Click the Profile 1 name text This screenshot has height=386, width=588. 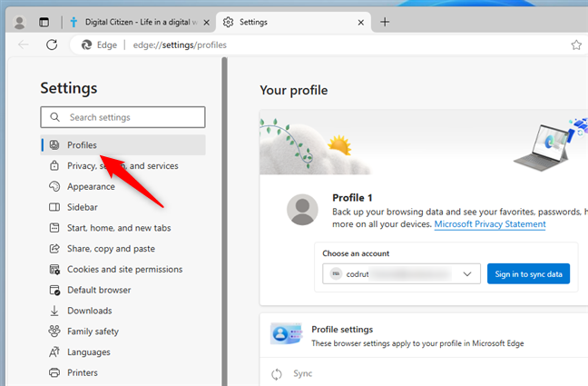352,197
